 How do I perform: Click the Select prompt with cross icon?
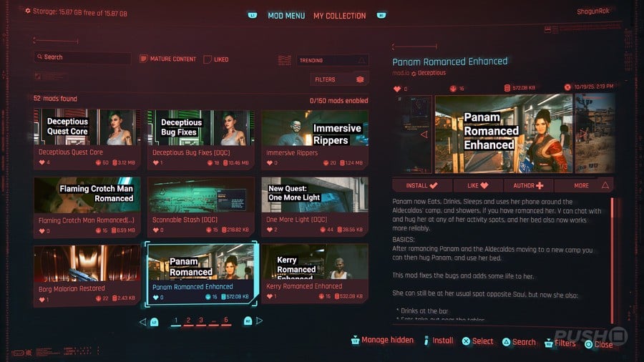click(x=477, y=341)
